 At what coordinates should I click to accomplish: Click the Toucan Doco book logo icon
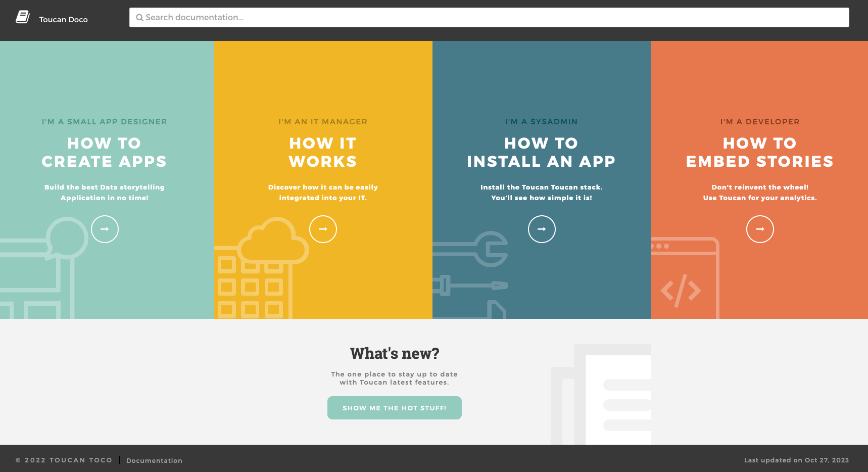pos(23,17)
